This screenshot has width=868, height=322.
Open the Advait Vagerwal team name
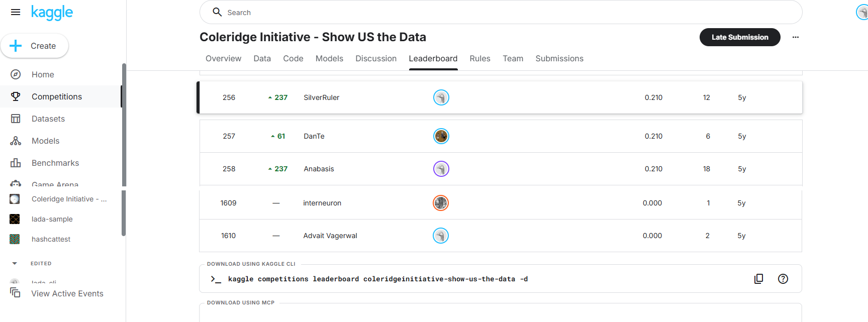[330, 236]
